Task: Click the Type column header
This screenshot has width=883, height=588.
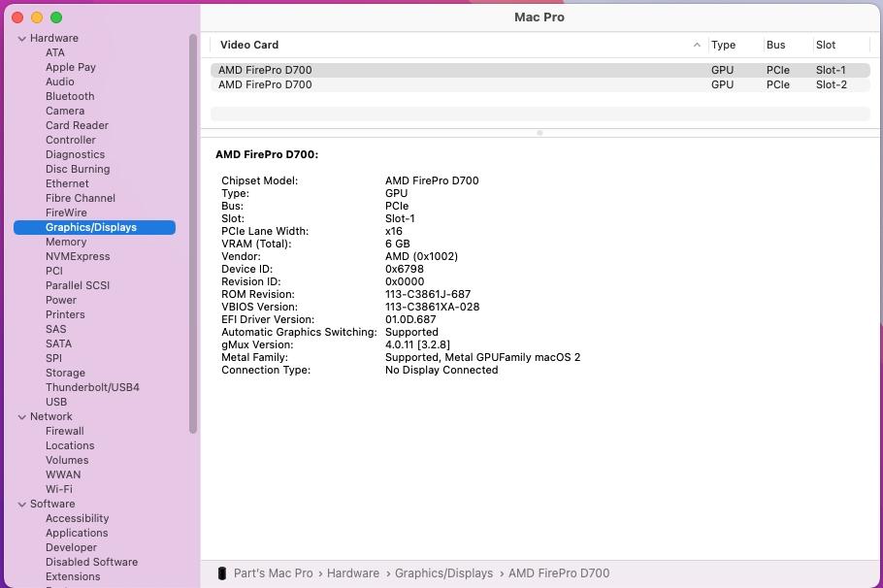Action: (723, 45)
